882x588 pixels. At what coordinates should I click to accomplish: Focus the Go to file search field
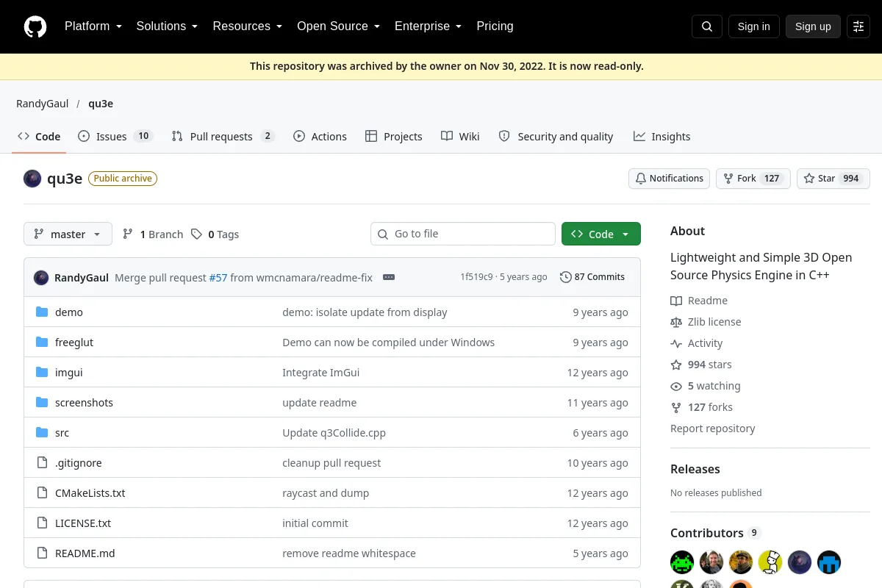463,234
